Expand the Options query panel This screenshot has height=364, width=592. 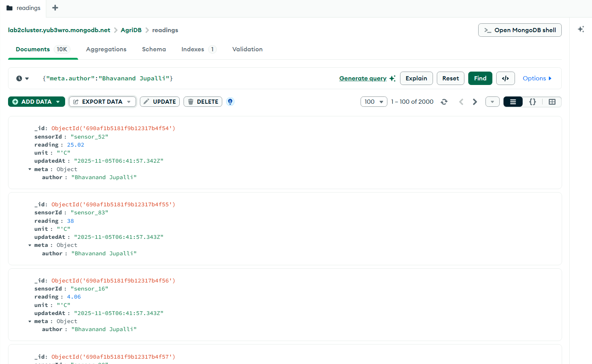(x=537, y=78)
